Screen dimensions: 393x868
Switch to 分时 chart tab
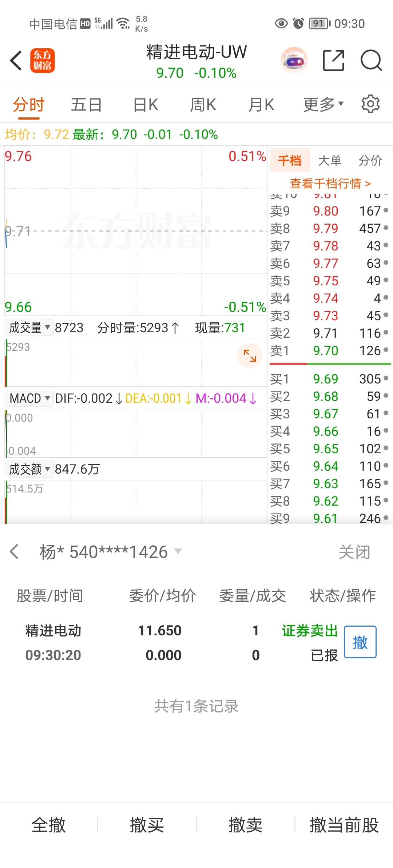click(28, 105)
